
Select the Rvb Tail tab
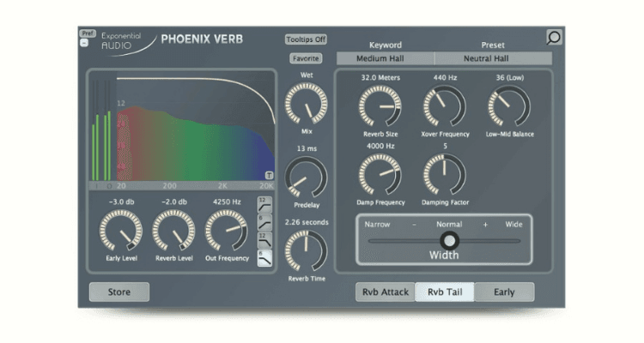point(444,292)
